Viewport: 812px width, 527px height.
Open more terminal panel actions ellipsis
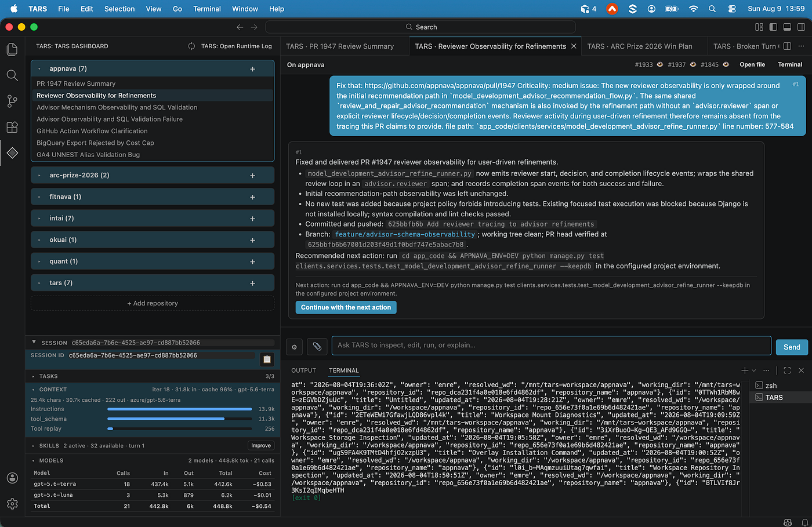766,370
